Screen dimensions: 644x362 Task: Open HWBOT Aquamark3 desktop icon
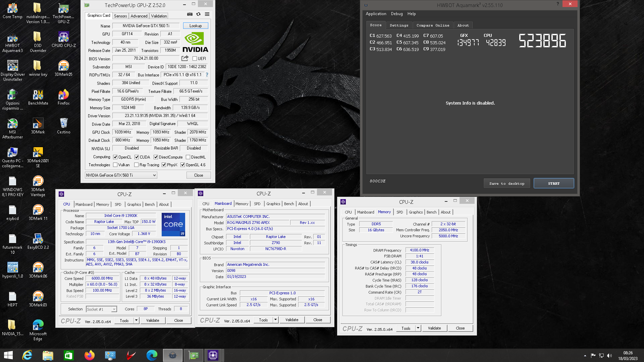(x=12, y=42)
